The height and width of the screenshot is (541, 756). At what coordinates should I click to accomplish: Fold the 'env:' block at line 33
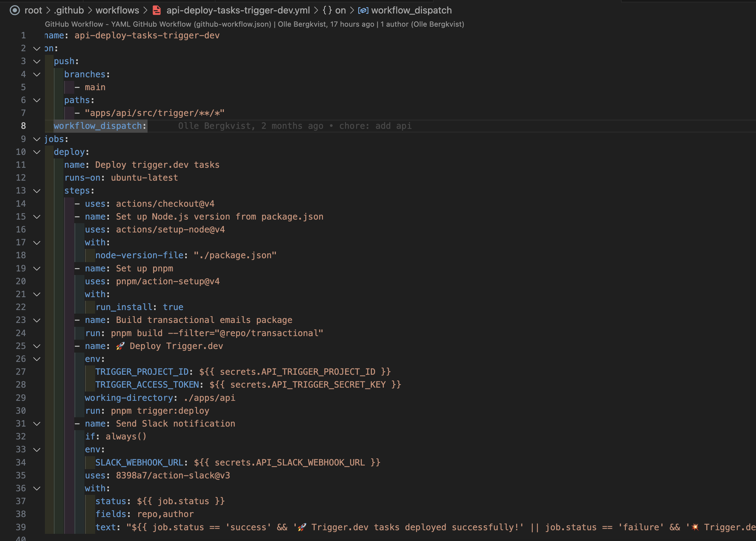pyautogui.click(x=37, y=450)
